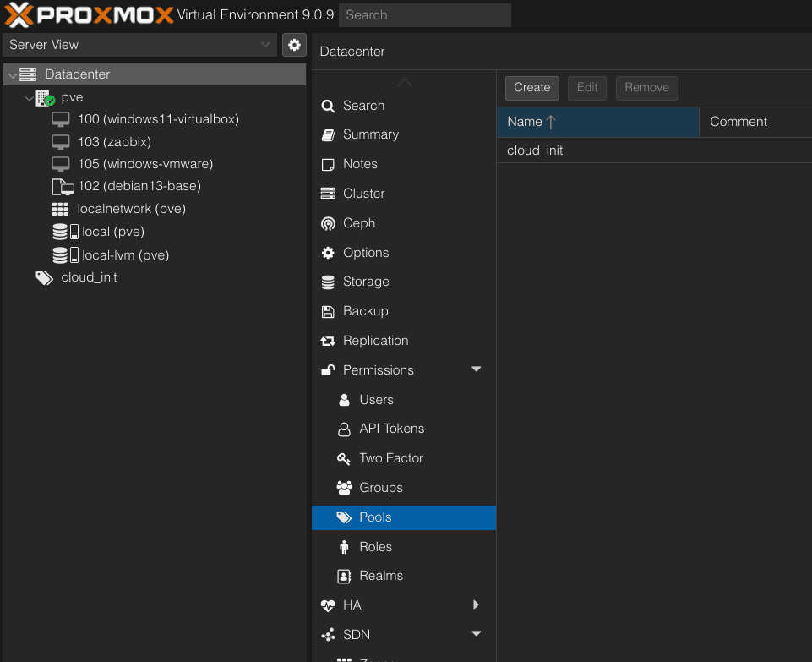This screenshot has width=812, height=662.
Task: Click the database icon next to Storage
Action: coord(328,282)
